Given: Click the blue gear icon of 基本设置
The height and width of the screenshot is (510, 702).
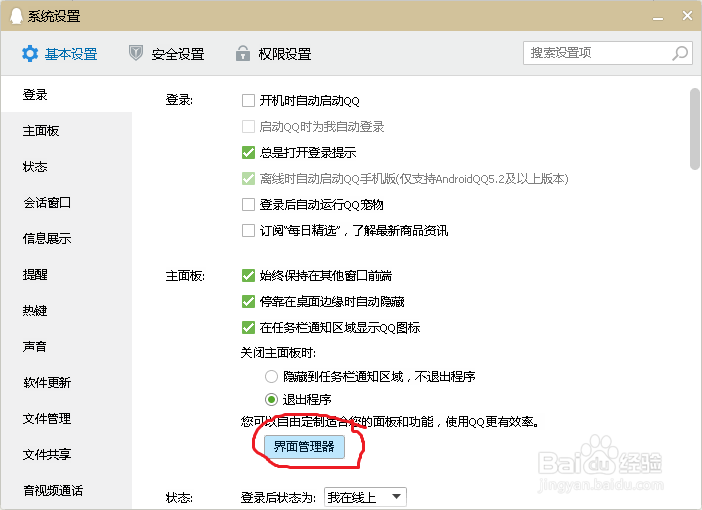Looking at the screenshot, I should point(30,54).
